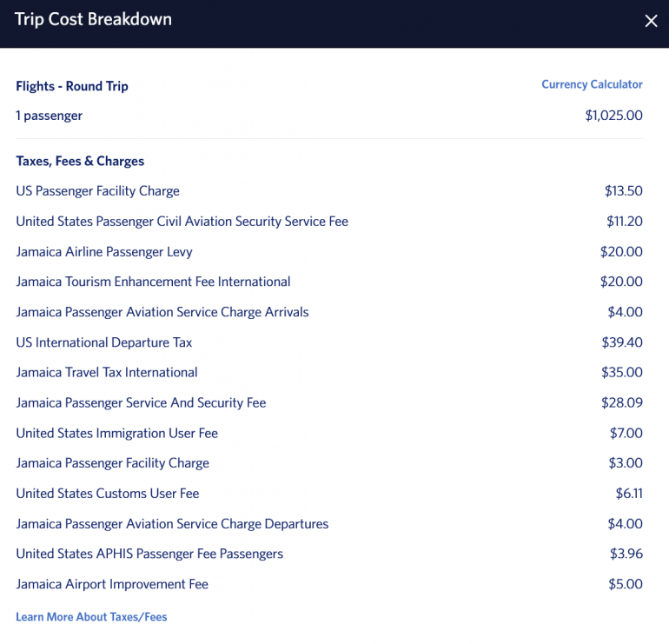Click Jamaica Passenger Aviation Service Charge Arrivals
The height and width of the screenshot is (644, 669).
coord(162,312)
